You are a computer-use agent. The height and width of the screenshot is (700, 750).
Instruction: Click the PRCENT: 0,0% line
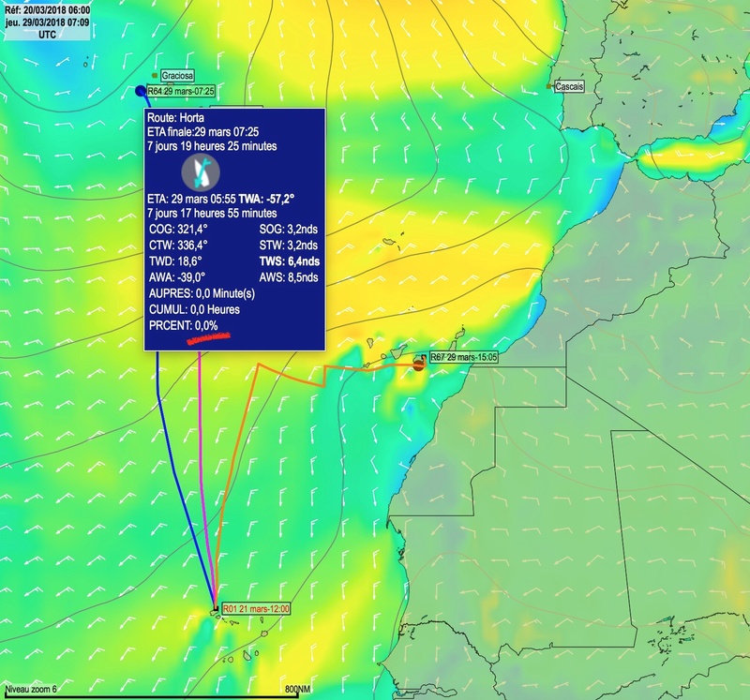pos(183,325)
